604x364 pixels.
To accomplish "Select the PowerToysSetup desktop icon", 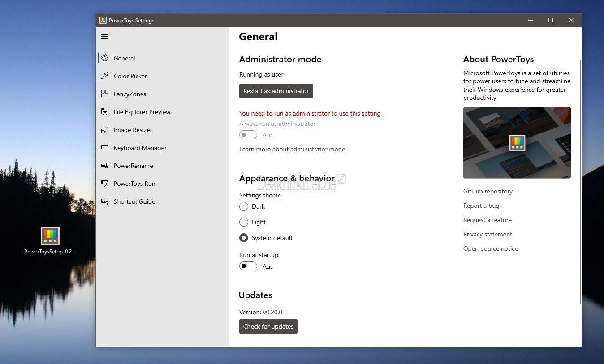I will point(50,240).
